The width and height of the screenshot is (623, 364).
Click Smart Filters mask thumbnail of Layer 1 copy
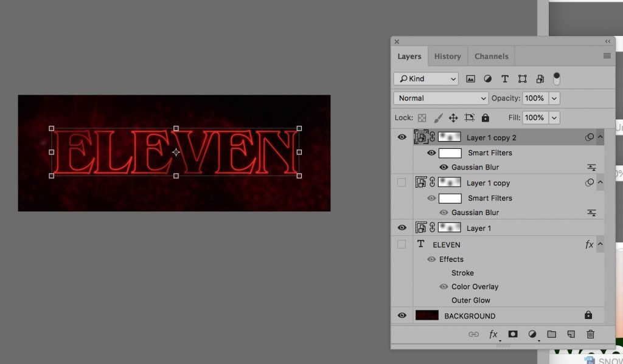450,198
